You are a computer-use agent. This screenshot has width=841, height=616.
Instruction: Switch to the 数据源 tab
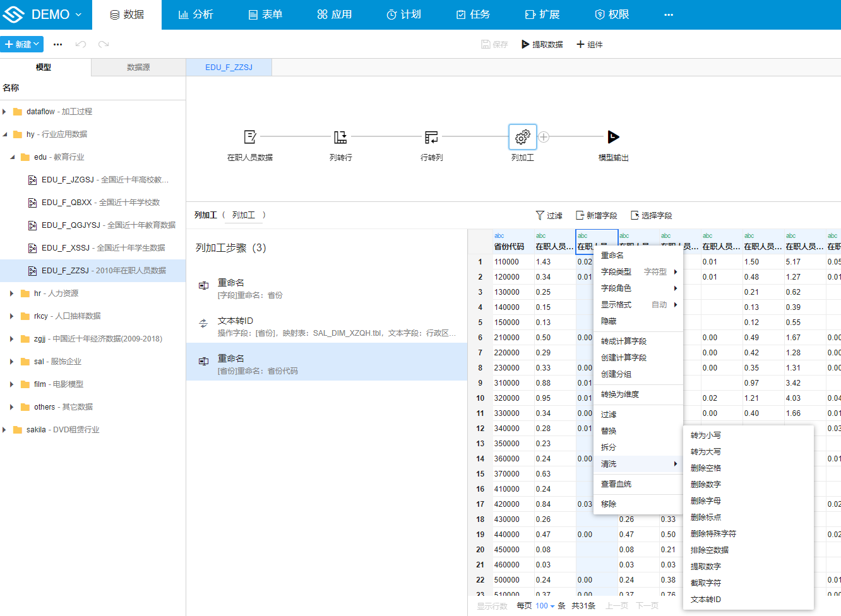[138, 67]
